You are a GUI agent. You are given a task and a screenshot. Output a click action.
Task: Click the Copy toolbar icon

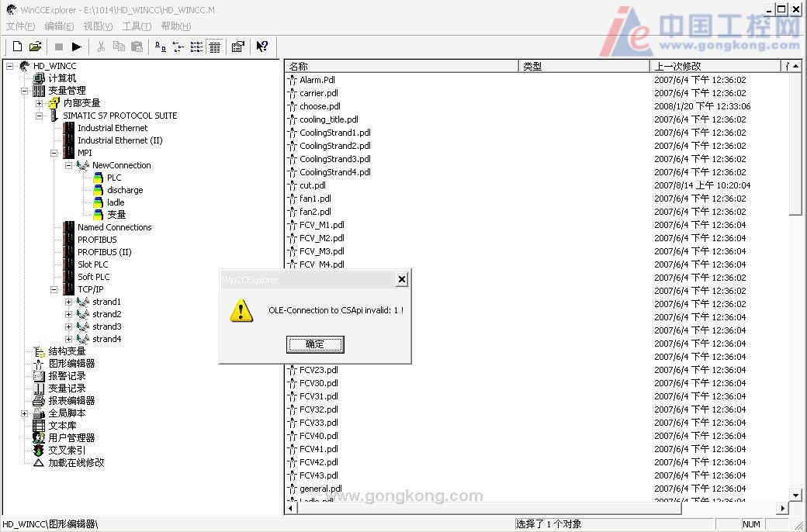(x=119, y=47)
